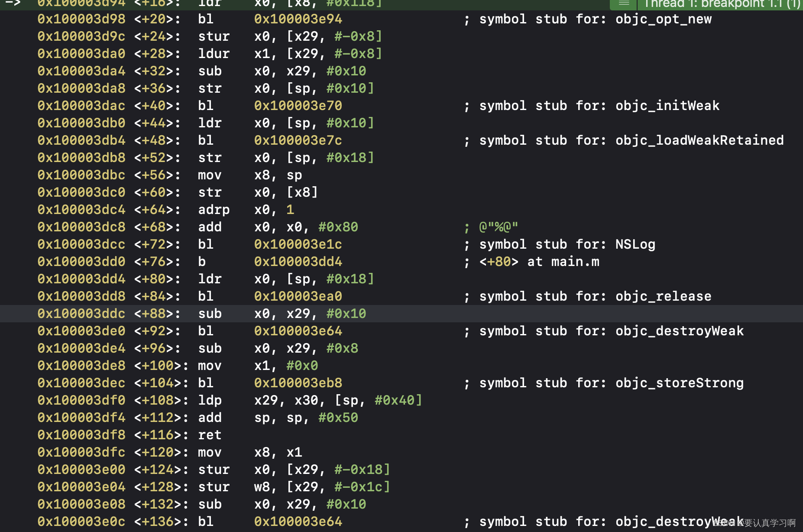
Task: Select the ret instruction at offset +116
Action: (x=210, y=435)
